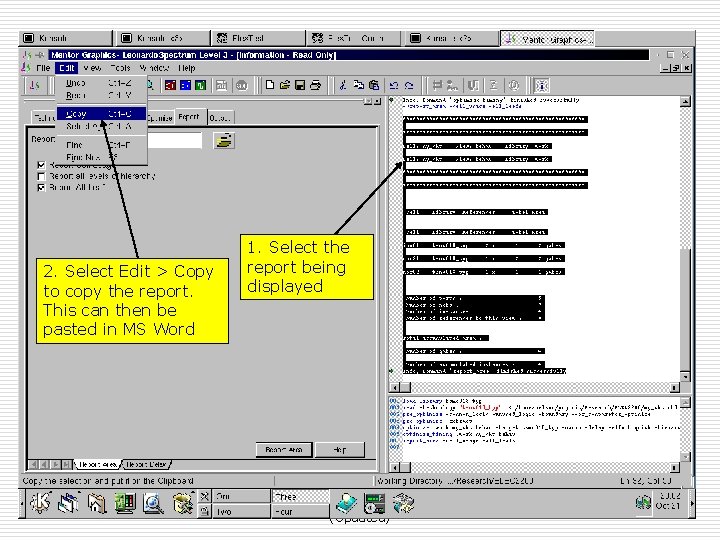Screen dimensions: 720x540
Task: Click the Cut scissors toolbar icon
Action: pyautogui.click(x=343, y=85)
